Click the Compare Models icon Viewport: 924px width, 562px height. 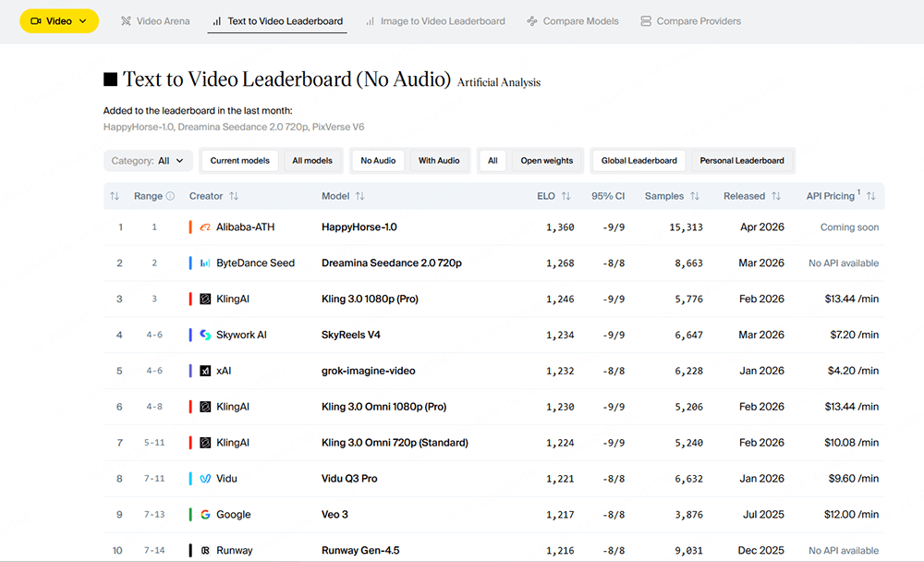coord(532,21)
